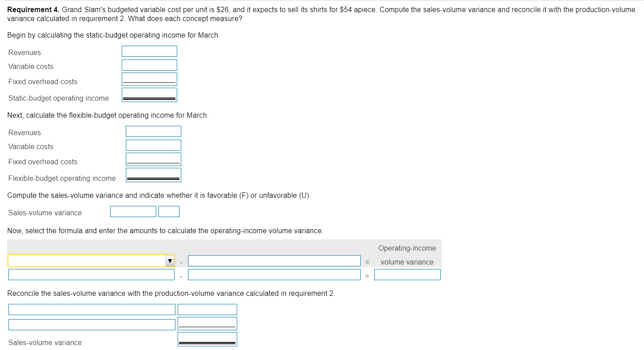Click first reconciliation amount field
Image resolution: width=644 pixels, height=350 pixels.
point(207,309)
